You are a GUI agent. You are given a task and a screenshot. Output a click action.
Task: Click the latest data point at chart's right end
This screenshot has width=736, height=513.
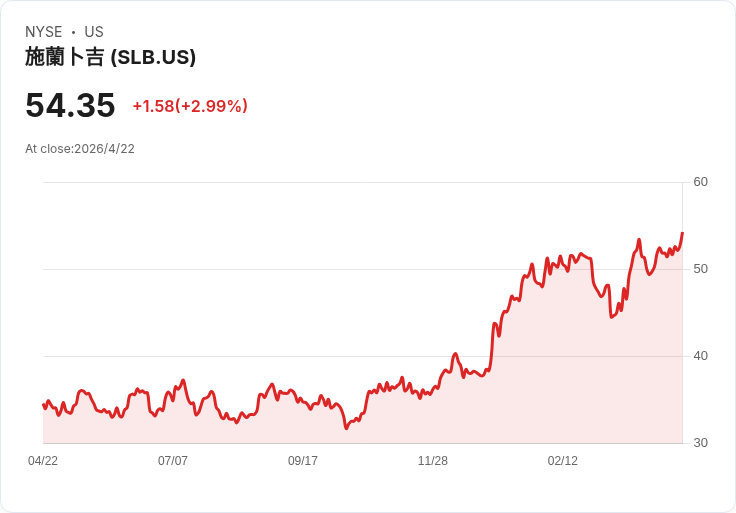[x=682, y=232]
